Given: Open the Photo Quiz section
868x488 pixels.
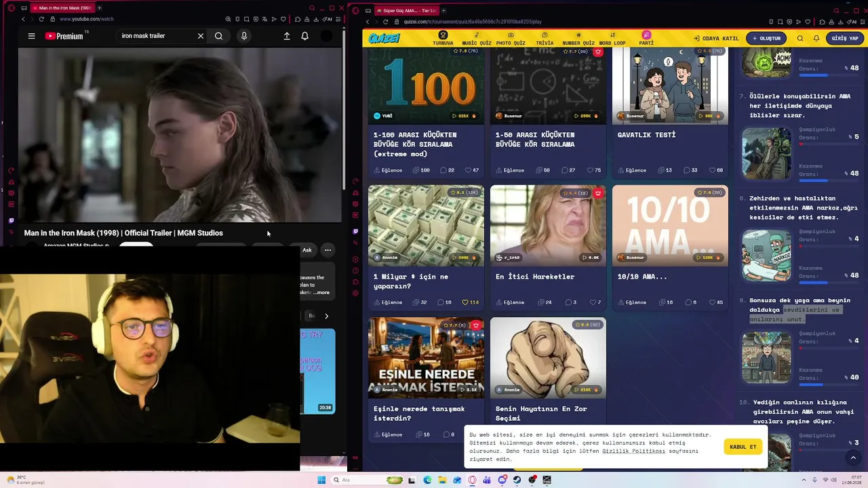Looking at the screenshot, I should click(x=511, y=38).
